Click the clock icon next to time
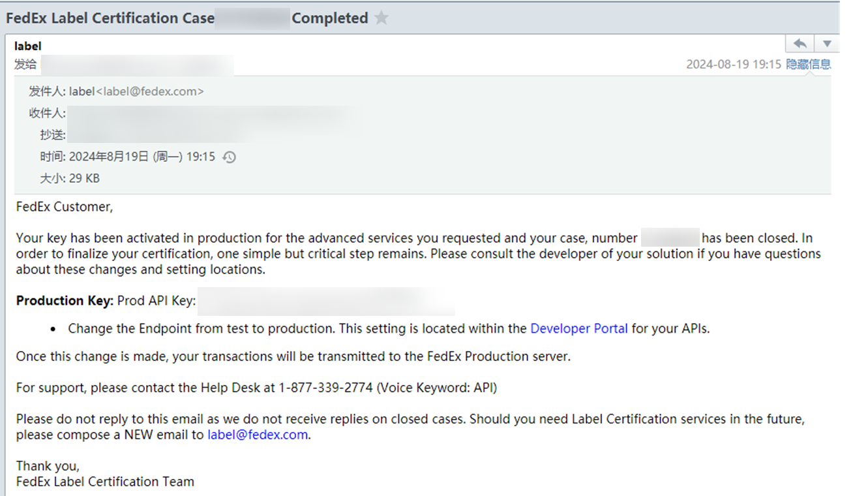This screenshot has width=868, height=496. [x=229, y=157]
